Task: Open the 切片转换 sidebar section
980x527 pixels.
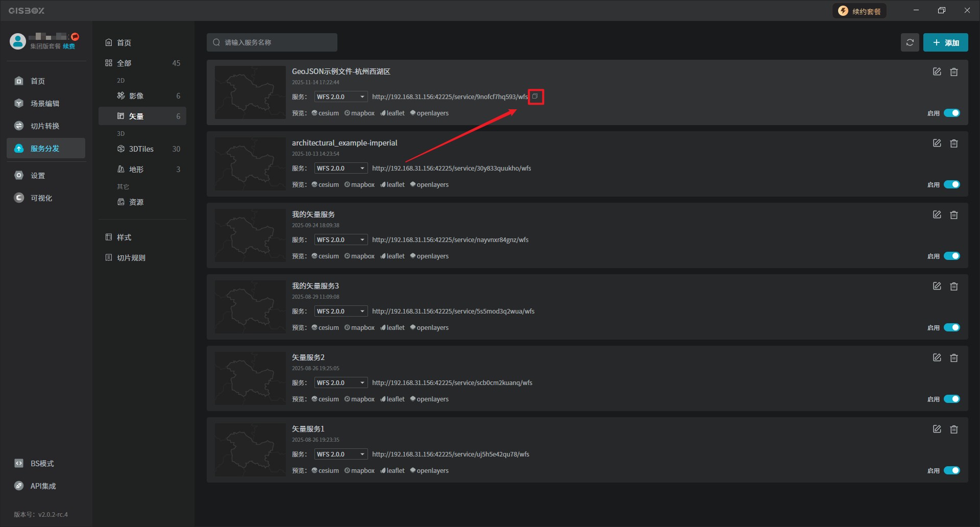Action: tap(45, 126)
